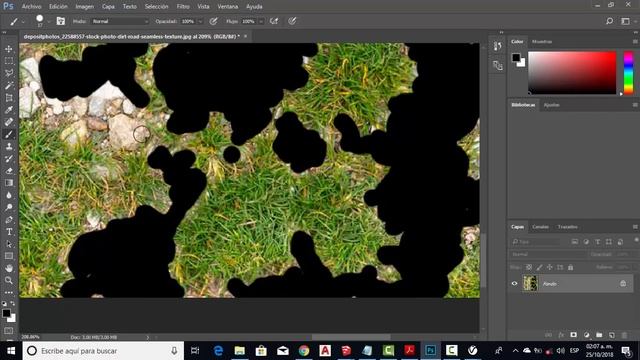Select the Rectangle shape tool

pyautogui.click(x=9, y=256)
